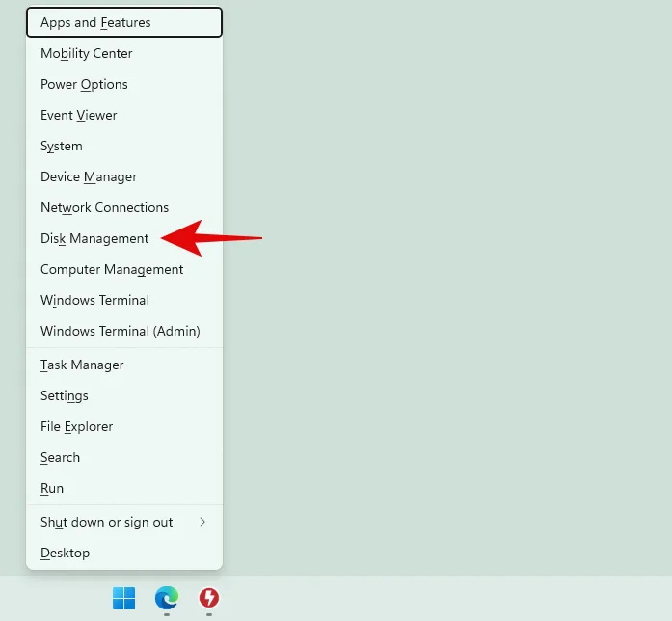Select Mobility Center from the menu
Viewport: 672px width, 621px height.
[x=87, y=53]
